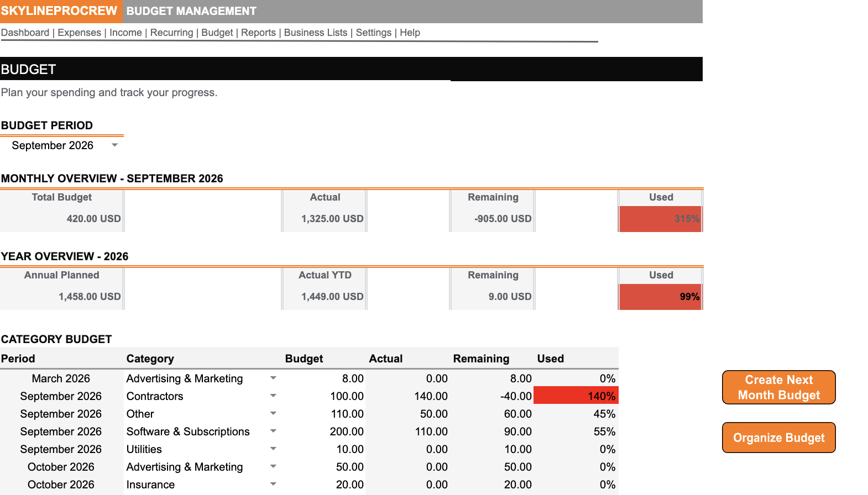Select the Remaining 9.00 USD value
Viewport: 868px width, 495px height.
[510, 297]
